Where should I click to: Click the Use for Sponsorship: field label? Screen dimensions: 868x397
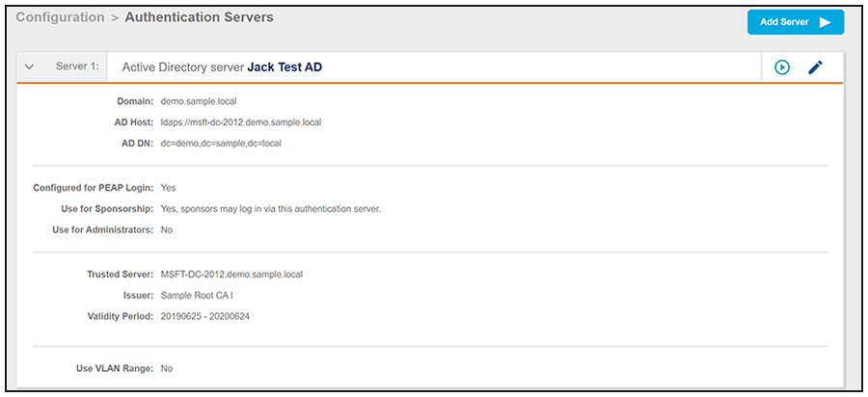point(107,209)
